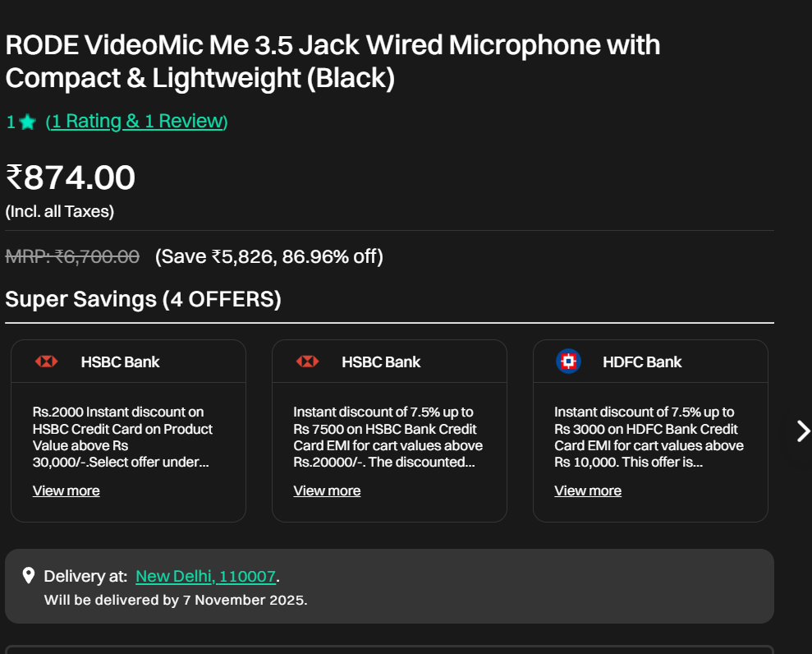Image resolution: width=812 pixels, height=654 pixels.
Task: Select the HSBC Rs 7500 EMI offer description
Action: tap(388, 436)
